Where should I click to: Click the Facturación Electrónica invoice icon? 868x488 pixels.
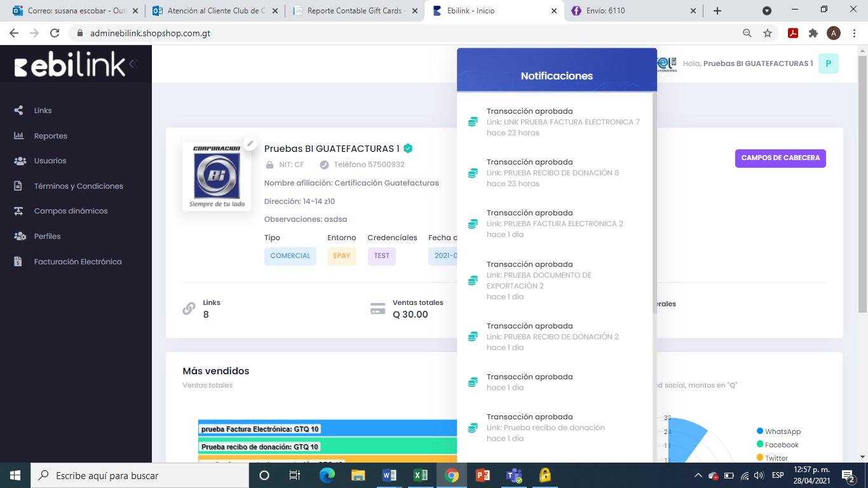coord(19,262)
